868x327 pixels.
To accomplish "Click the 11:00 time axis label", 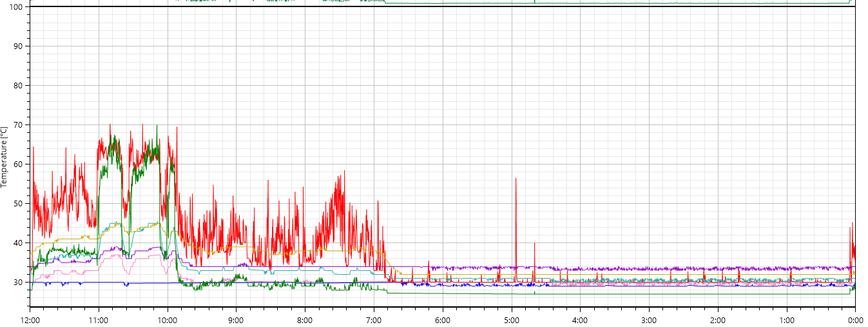I will click(x=99, y=320).
